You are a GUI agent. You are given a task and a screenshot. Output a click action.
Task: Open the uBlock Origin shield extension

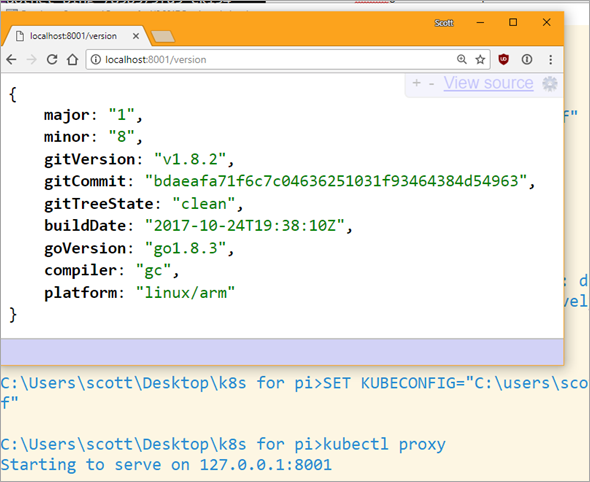coord(503,59)
